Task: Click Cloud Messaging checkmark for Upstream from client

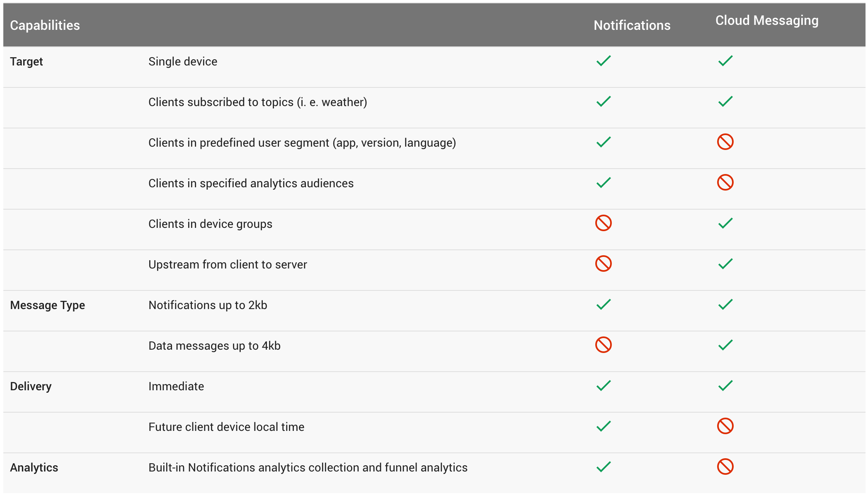Action: (x=725, y=264)
